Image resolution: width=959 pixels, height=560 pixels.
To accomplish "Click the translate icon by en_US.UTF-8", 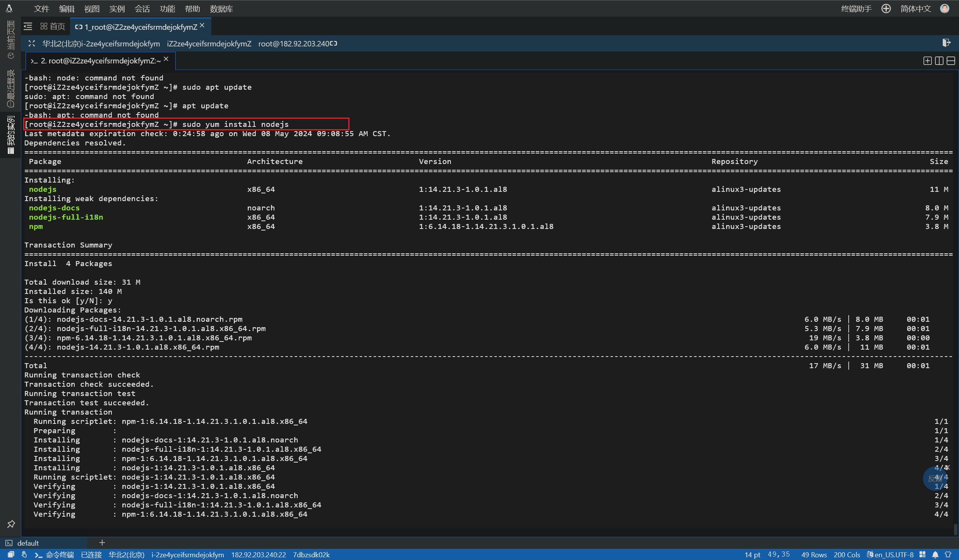I will pos(870,555).
